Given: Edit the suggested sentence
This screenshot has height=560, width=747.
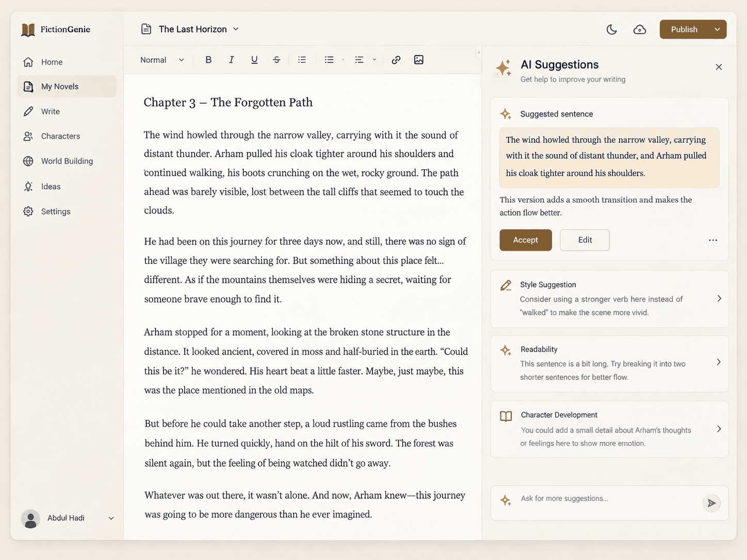Looking at the screenshot, I should [x=585, y=240].
